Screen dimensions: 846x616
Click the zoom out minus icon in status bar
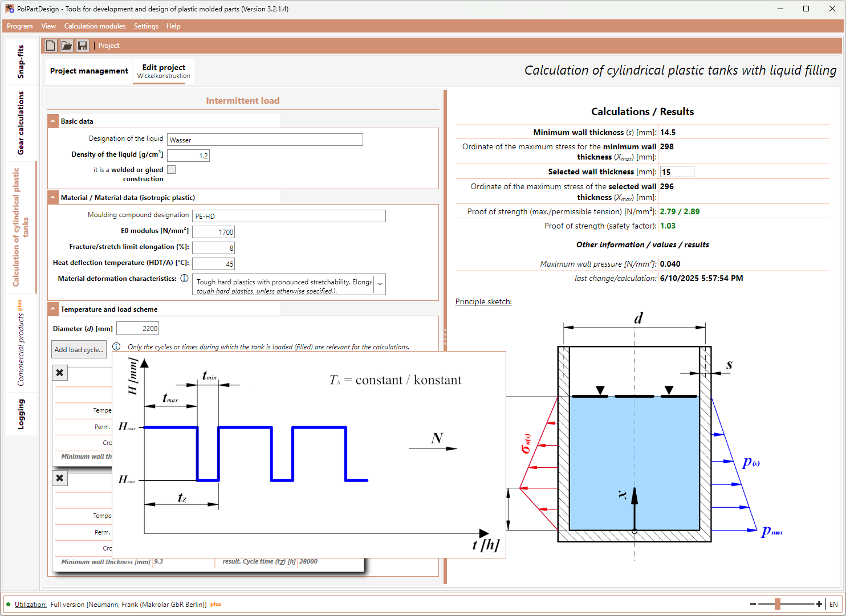tap(753, 604)
